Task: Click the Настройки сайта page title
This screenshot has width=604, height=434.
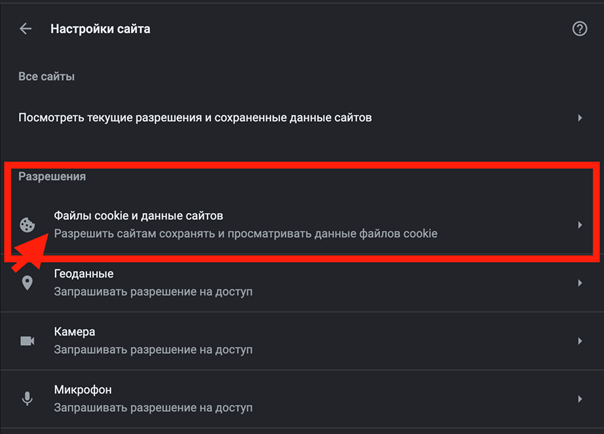Action: point(101,29)
